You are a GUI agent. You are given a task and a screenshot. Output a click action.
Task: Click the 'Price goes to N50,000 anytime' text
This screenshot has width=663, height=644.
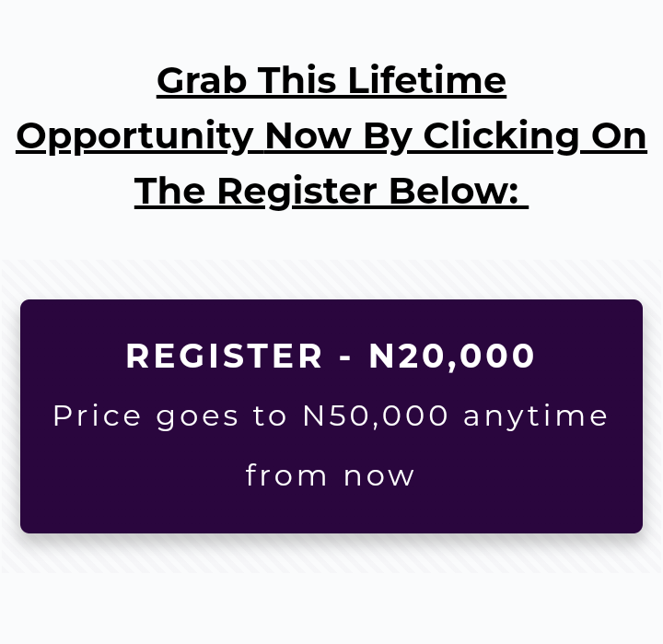pos(331,416)
